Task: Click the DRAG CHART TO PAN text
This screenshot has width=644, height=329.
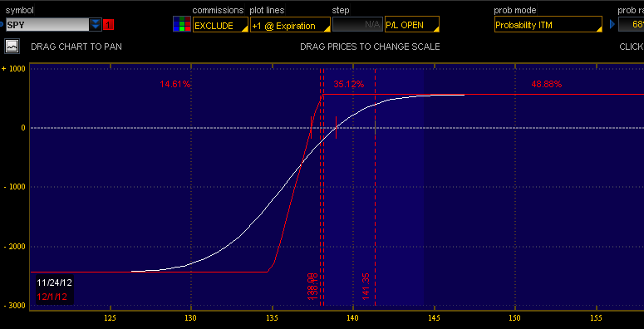Action: tap(76, 47)
